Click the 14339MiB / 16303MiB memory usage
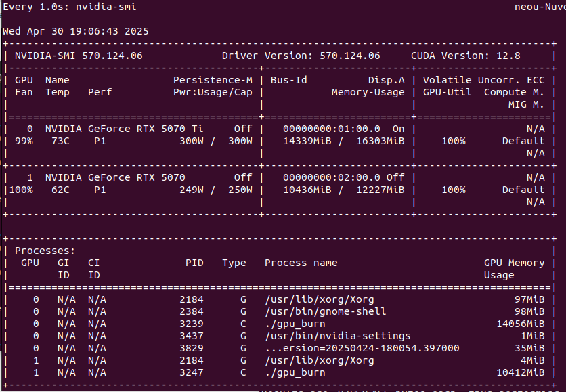 (x=343, y=141)
